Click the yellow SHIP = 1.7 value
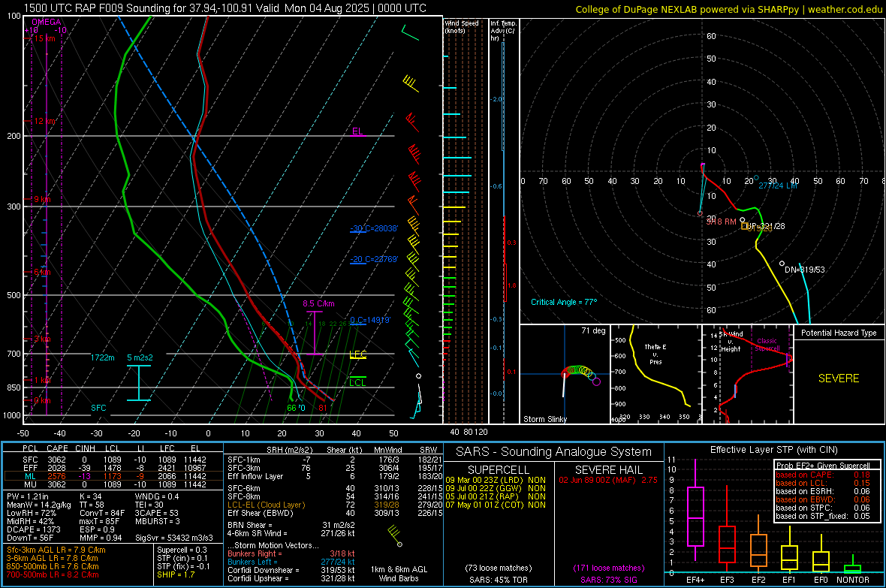 tap(176, 574)
